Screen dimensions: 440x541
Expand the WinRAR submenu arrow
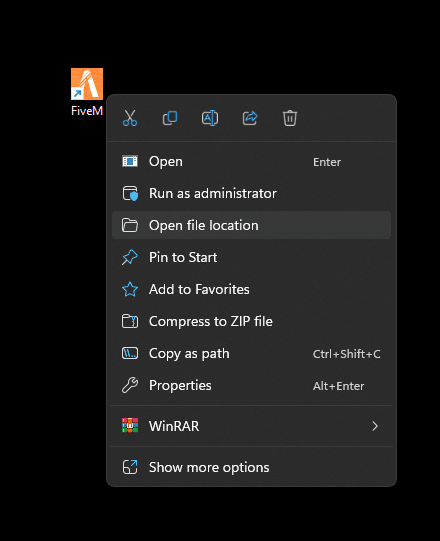[375, 426]
